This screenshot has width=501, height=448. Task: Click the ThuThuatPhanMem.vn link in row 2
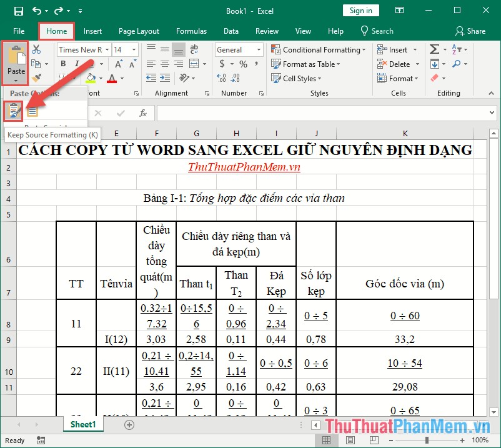click(244, 167)
